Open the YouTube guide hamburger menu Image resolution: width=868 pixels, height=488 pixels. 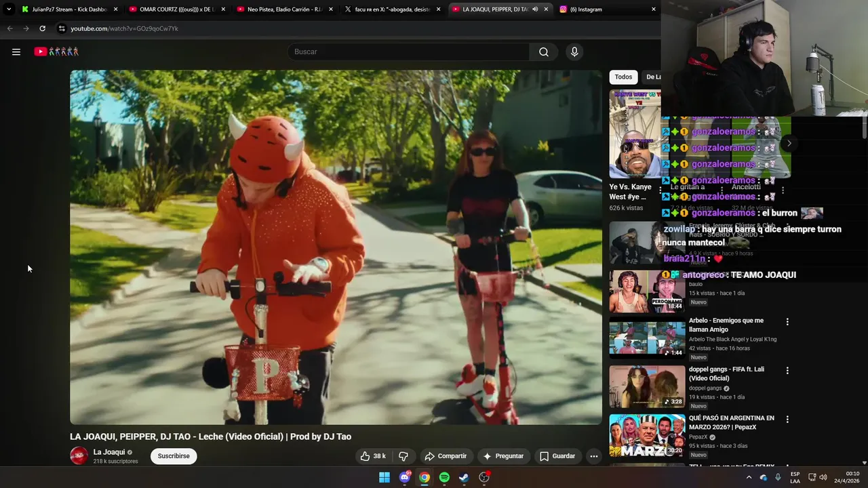click(16, 52)
